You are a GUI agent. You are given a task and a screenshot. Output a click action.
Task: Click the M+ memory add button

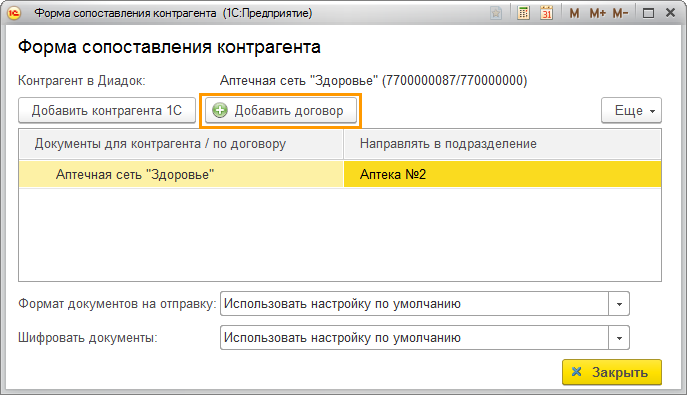[597, 14]
